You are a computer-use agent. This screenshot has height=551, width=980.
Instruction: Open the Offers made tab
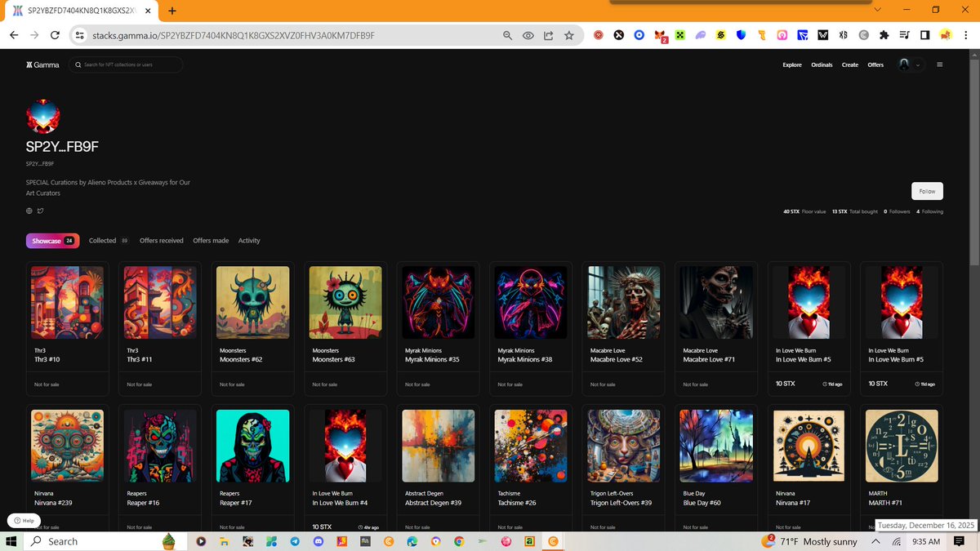coord(211,241)
